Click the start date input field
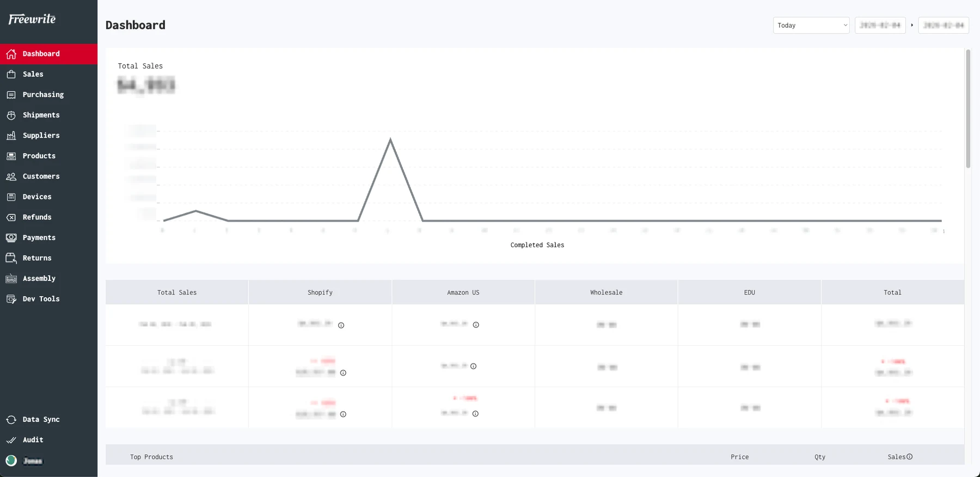Screen dimensions: 980x477 pyautogui.click(x=880, y=25)
